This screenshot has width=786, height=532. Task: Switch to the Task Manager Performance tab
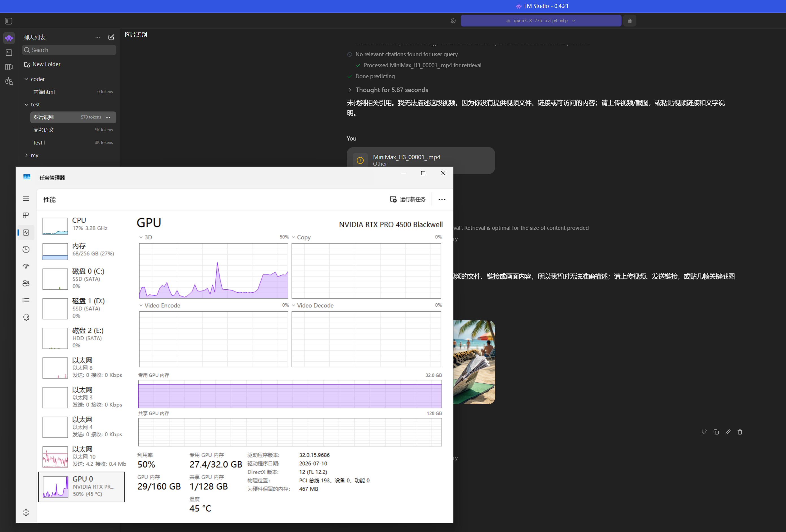click(x=26, y=233)
